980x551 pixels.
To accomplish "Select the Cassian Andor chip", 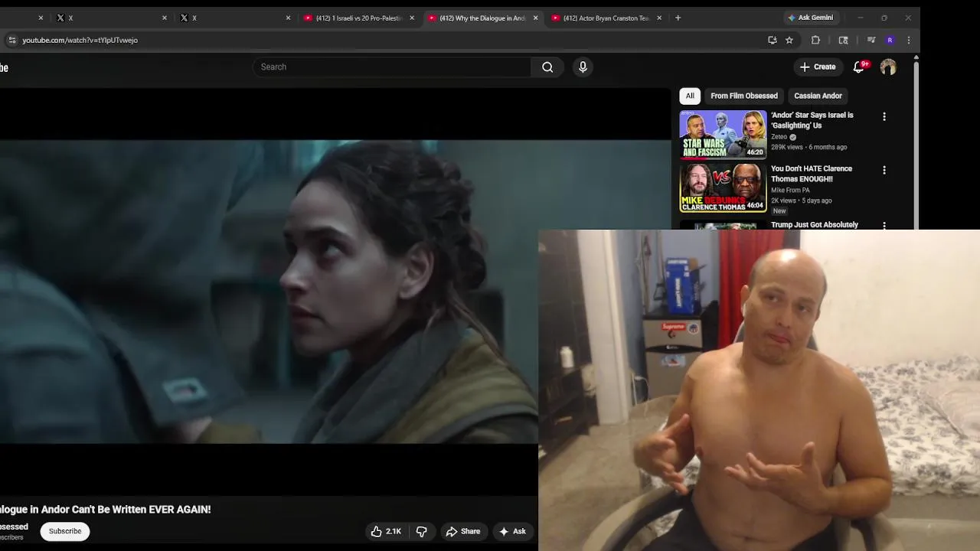I will 818,96.
